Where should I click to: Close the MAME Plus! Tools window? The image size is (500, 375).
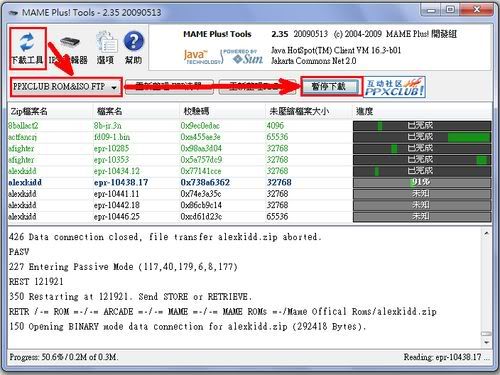point(477,10)
